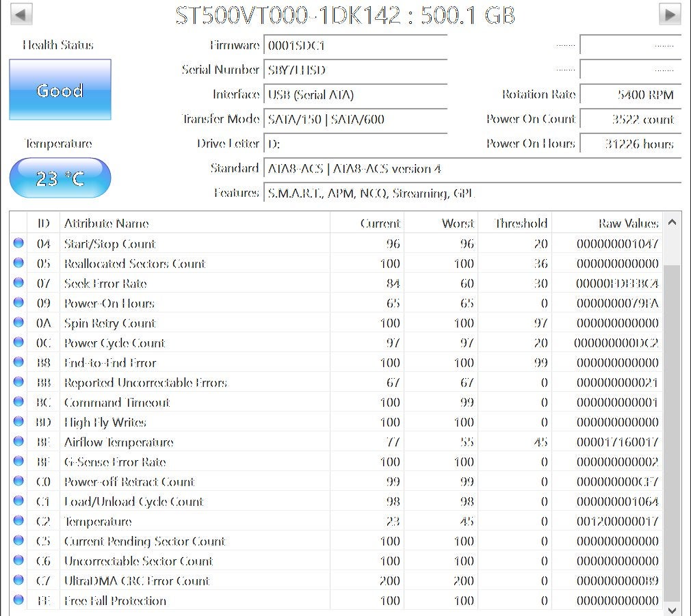Select the High Fly Writes name

pyautogui.click(x=105, y=423)
